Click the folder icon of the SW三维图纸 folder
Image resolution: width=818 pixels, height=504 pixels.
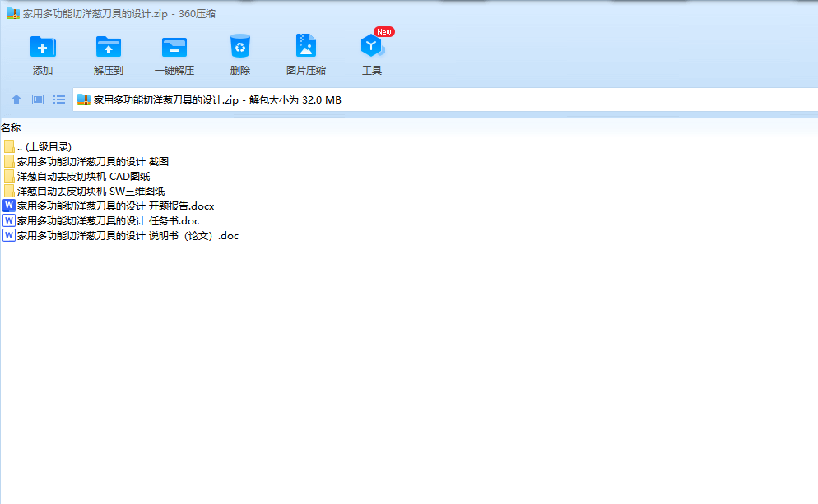pyautogui.click(x=9, y=192)
